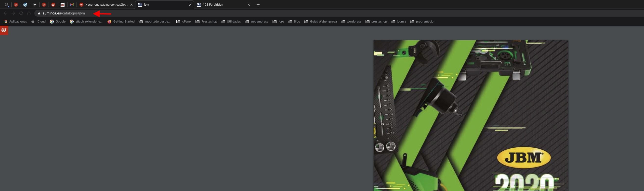Open the Getting Started bookmark

[x=121, y=22]
